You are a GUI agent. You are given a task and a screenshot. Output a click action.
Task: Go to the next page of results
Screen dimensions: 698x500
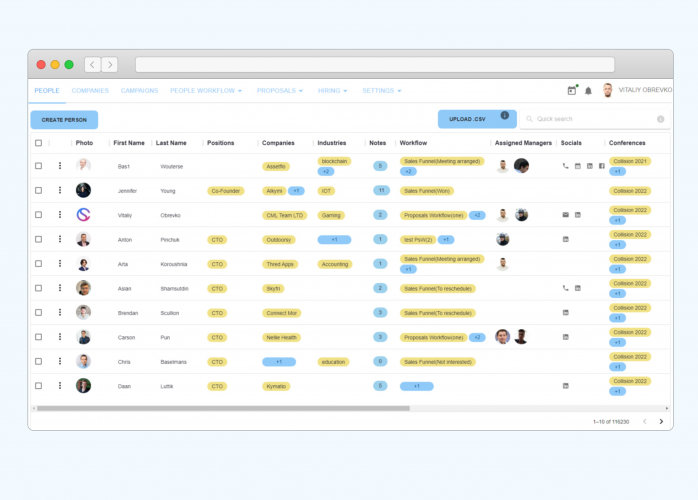[661, 422]
